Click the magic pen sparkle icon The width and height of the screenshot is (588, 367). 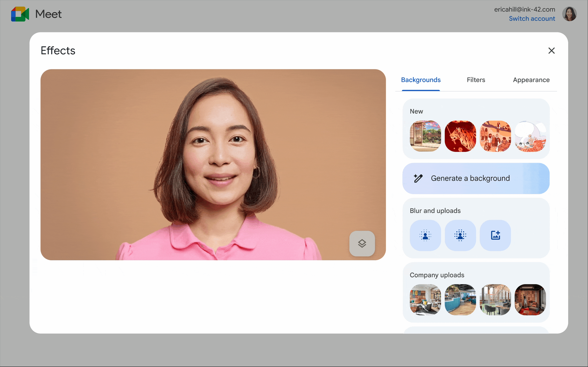(418, 178)
